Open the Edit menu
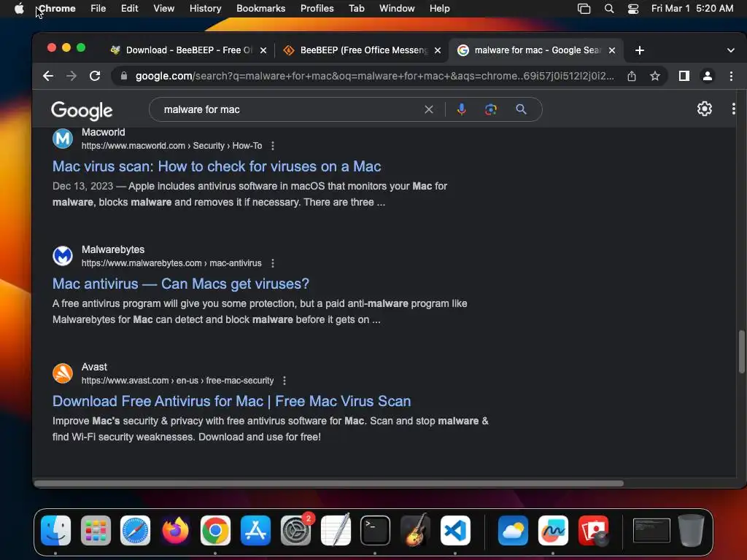 coord(129,8)
